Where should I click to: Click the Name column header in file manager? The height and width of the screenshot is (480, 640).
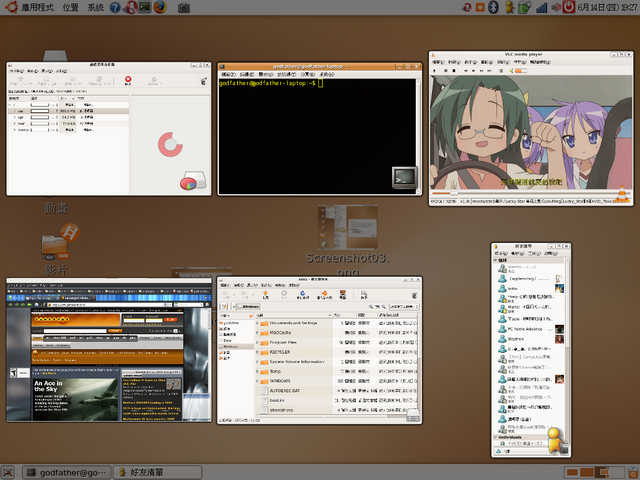click(293, 316)
